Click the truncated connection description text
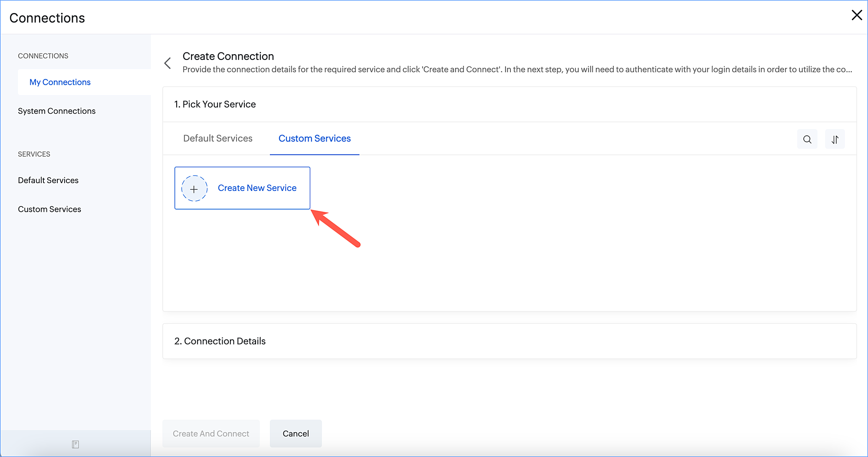This screenshot has width=868, height=457. pos(517,69)
